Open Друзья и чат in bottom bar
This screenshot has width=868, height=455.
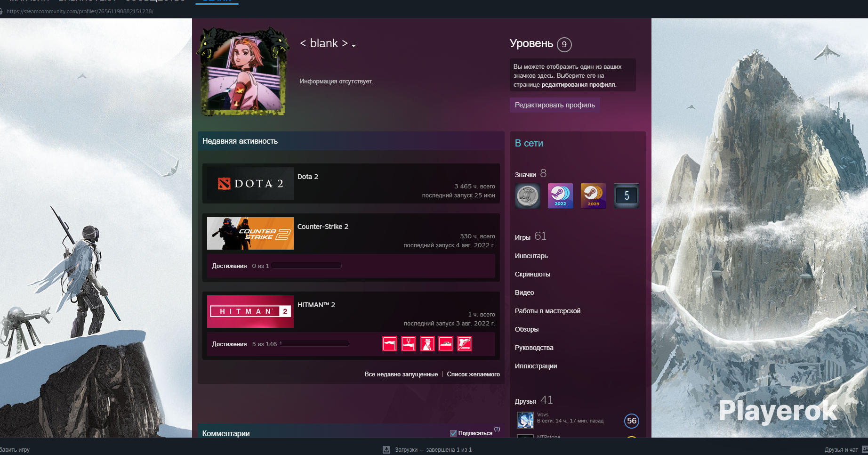tap(841, 450)
